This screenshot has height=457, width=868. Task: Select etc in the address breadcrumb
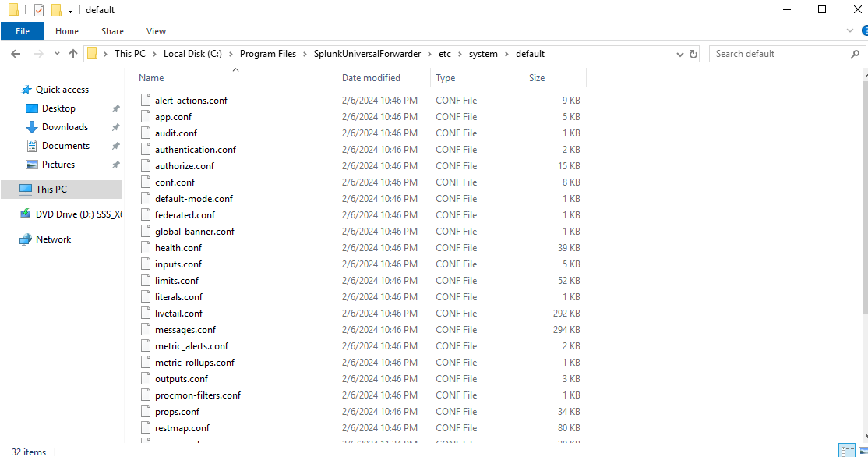pyautogui.click(x=445, y=54)
